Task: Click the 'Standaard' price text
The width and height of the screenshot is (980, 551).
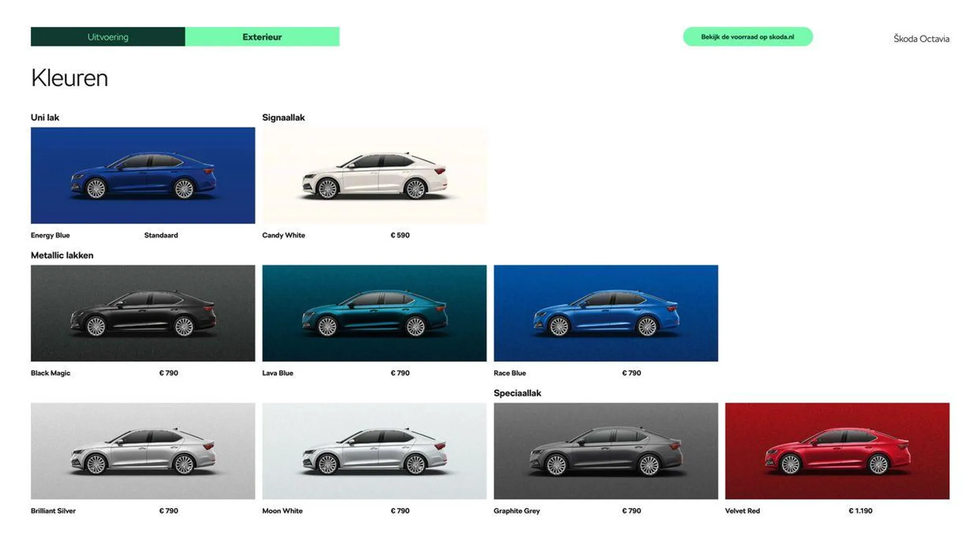Action: click(x=161, y=235)
